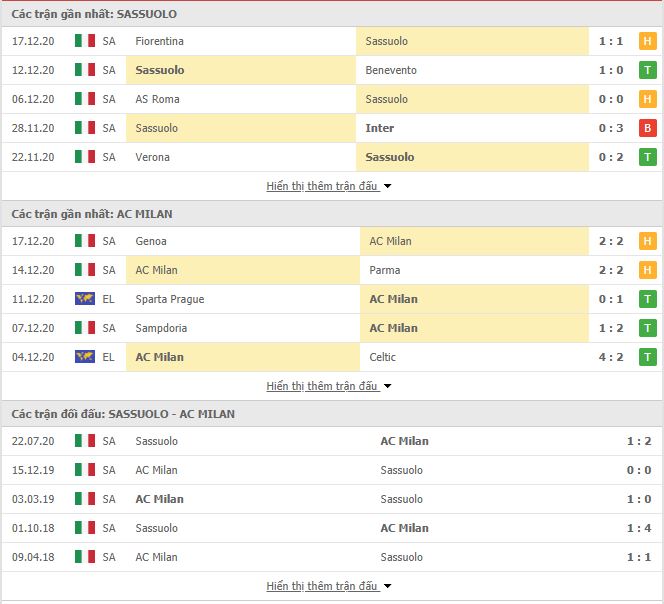
Task: Expand more head-to-head matches via dropdown arrow
Action: pos(387,586)
